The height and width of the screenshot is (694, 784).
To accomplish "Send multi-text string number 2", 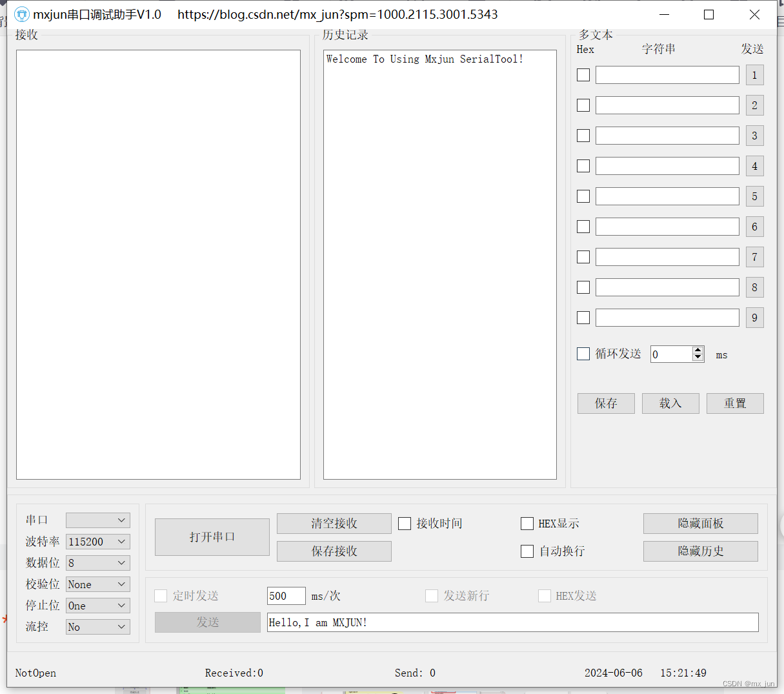I will (x=755, y=105).
